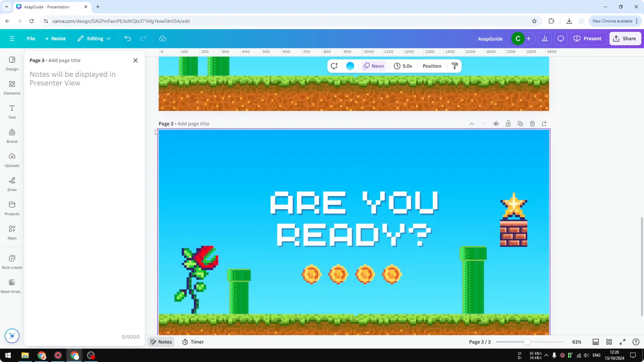Open the Draw sidebar panel
The height and width of the screenshot is (362, 644).
pyautogui.click(x=12, y=184)
